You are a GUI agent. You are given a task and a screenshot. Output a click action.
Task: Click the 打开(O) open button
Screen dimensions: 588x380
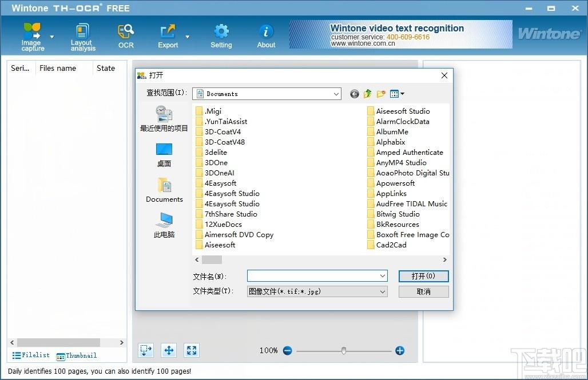[x=423, y=276]
